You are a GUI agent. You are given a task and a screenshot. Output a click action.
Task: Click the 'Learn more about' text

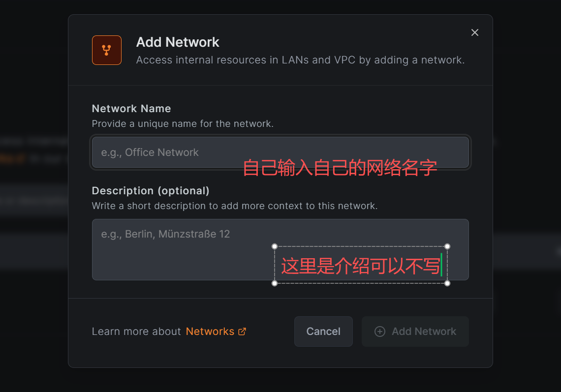tap(136, 332)
